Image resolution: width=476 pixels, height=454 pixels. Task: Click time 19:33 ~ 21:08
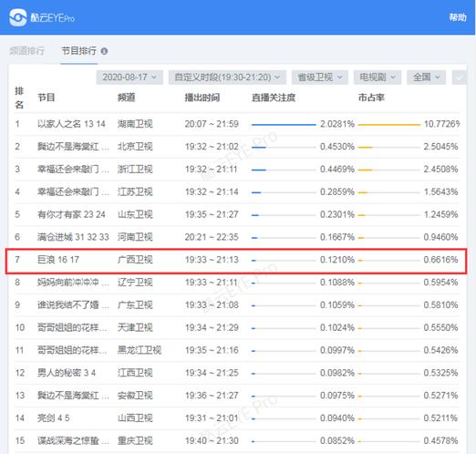pos(212,304)
